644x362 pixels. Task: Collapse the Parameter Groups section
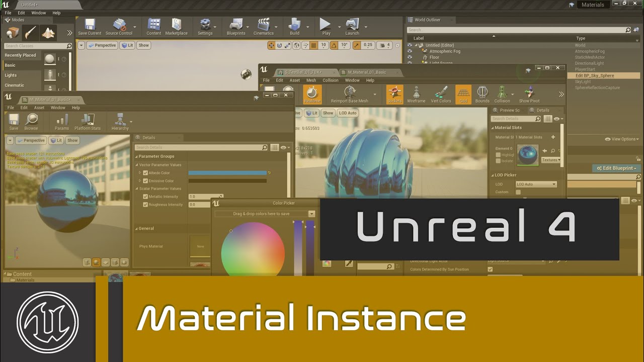pos(136,156)
